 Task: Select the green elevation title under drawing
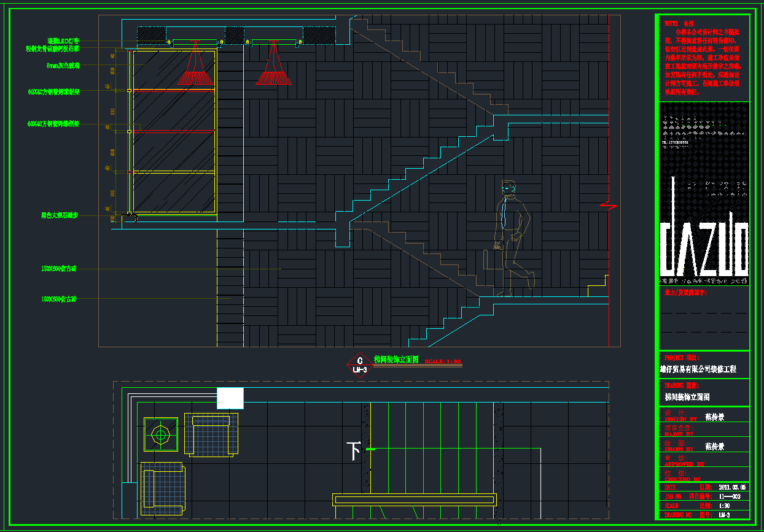396,360
